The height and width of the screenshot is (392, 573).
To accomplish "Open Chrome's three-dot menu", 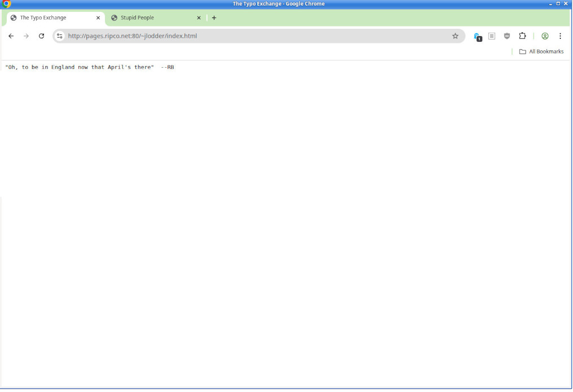I will [x=560, y=36].
